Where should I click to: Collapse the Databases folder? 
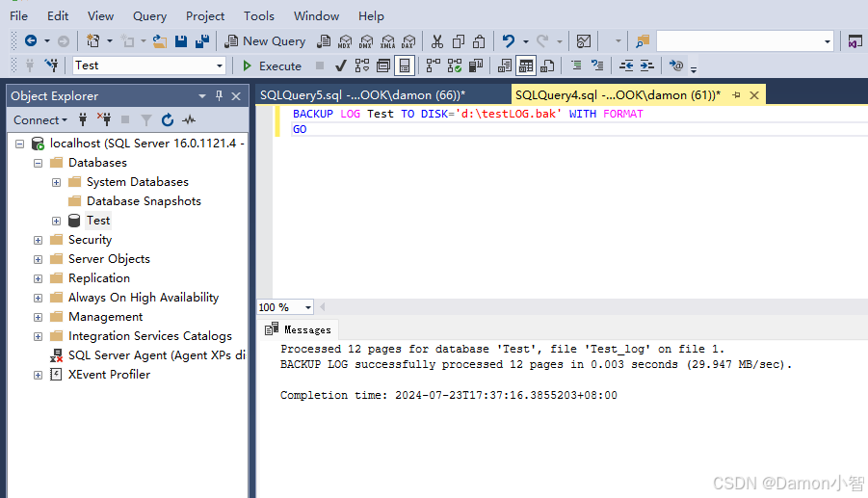[x=39, y=163]
